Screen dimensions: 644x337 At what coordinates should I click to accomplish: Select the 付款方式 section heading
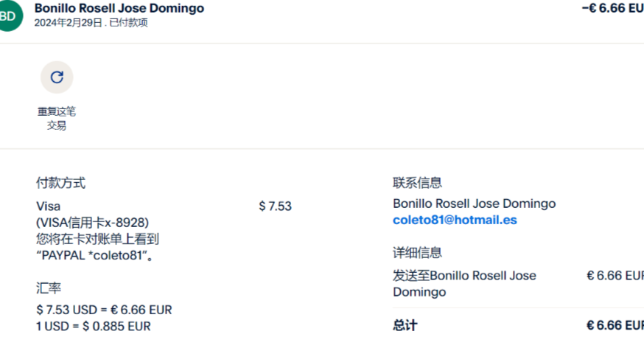tap(60, 183)
